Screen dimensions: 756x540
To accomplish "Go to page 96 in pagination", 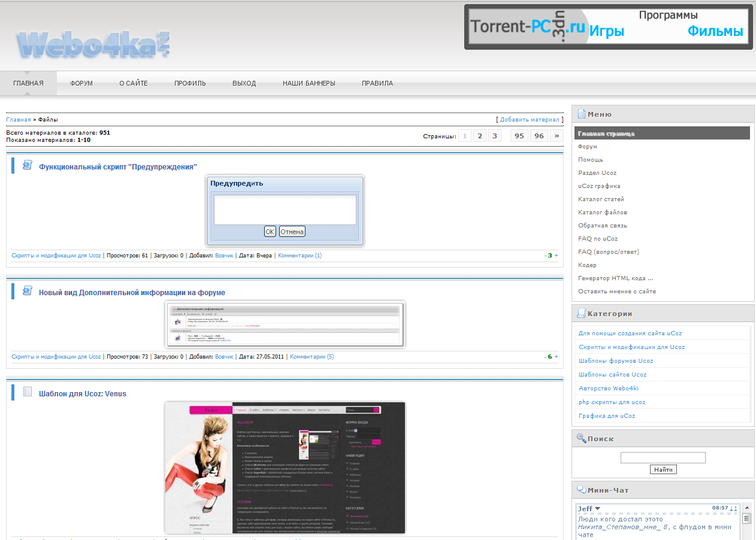I will tap(539, 136).
